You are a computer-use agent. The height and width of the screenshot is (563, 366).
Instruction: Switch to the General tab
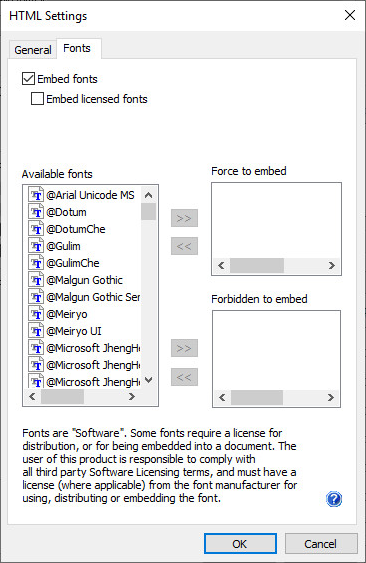pos(33,50)
